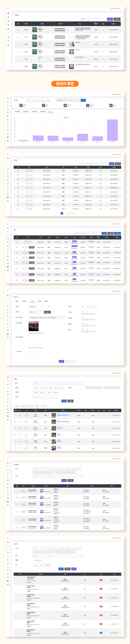
Task: Click eye icon stat card in dashboard
Action: pos(65,106)
